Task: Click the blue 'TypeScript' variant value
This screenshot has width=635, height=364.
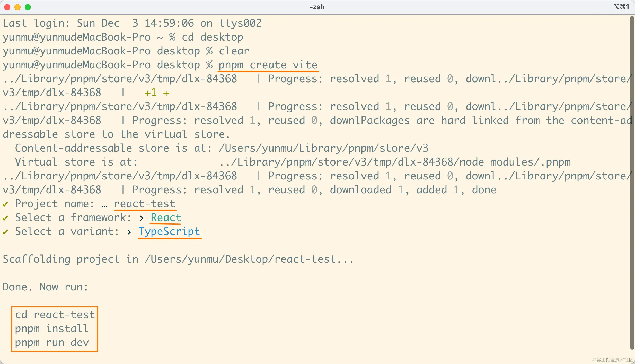Action: (169, 232)
